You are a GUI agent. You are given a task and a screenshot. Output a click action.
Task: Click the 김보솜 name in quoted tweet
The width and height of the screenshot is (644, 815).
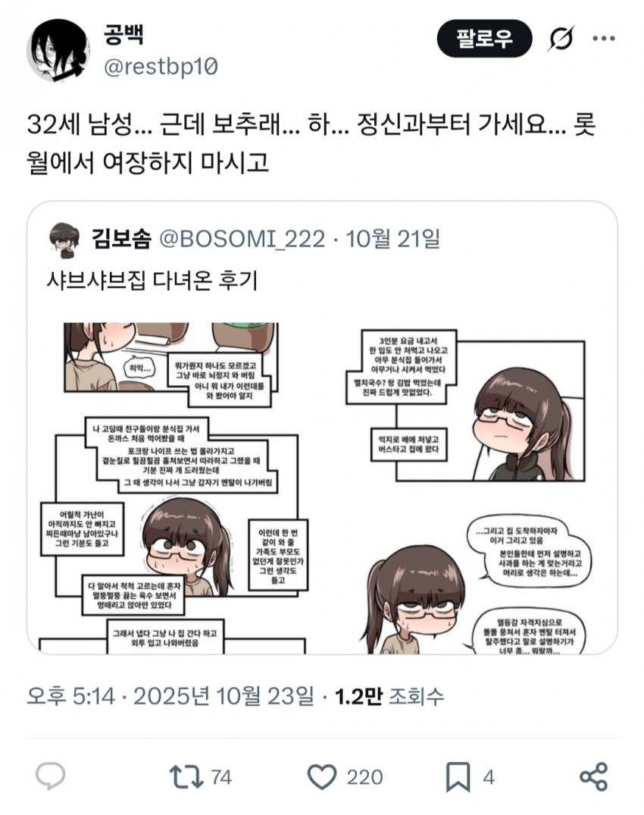click(x=121, y=239)
